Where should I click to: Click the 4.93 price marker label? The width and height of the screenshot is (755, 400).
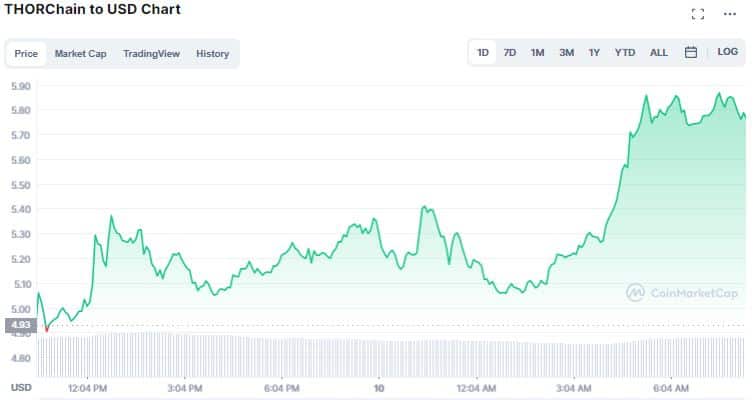pyautogui.click(x=21, y=325)
